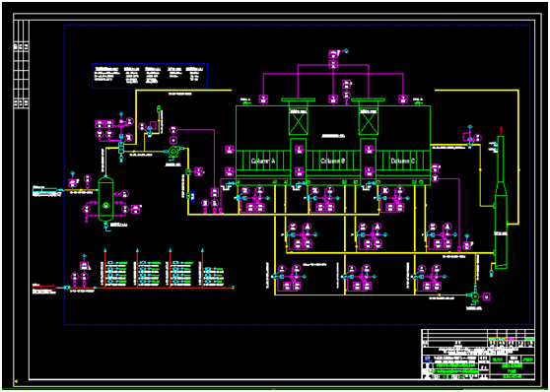Select the magenta motor box above feed pump
Screen dimensions: 550x392
172,140
